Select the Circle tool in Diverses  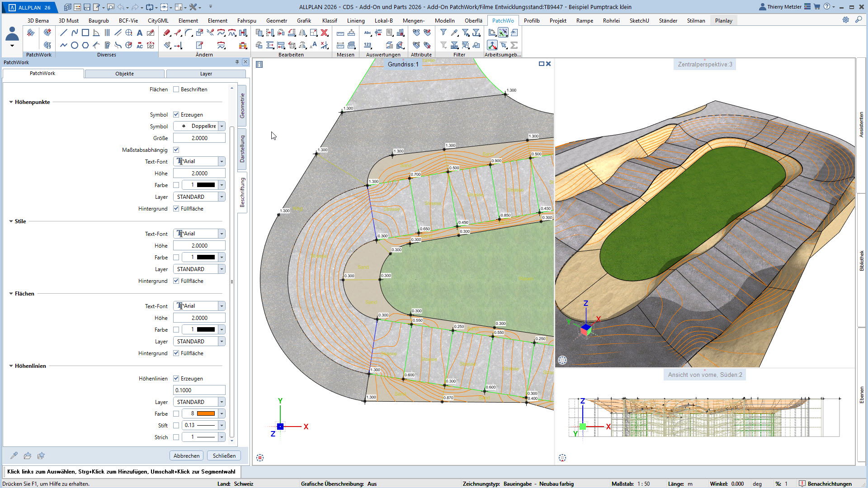tap(74, 45)
